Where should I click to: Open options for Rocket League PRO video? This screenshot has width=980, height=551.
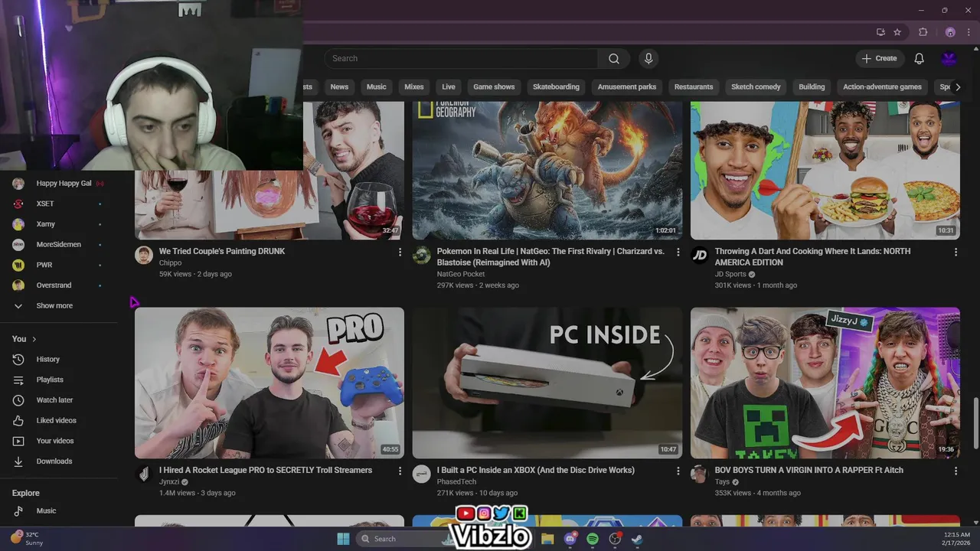pyautogui.click(x=400, y=471)
